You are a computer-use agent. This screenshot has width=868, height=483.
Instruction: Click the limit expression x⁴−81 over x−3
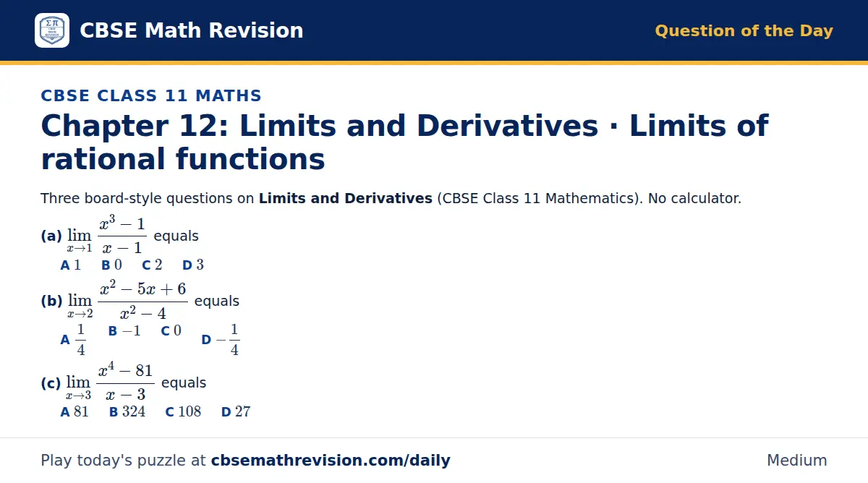pyautogui.click(x=110, y=382)
